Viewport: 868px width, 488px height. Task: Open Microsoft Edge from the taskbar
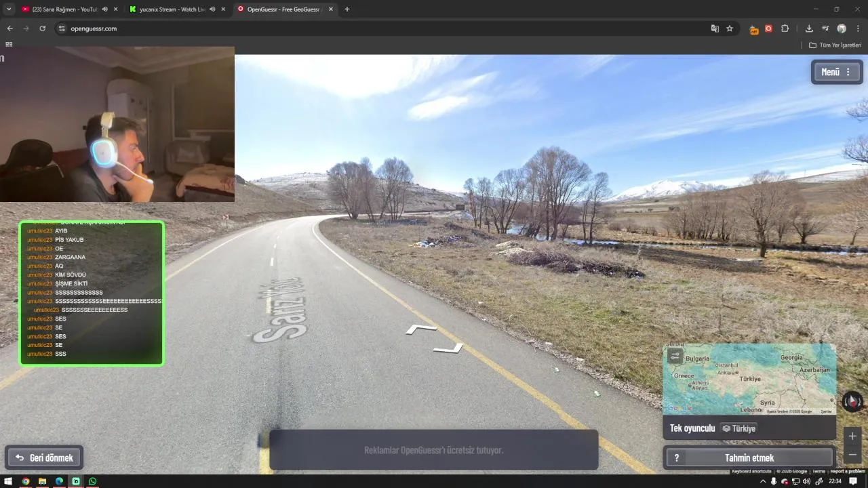click(x=59, y=481)
